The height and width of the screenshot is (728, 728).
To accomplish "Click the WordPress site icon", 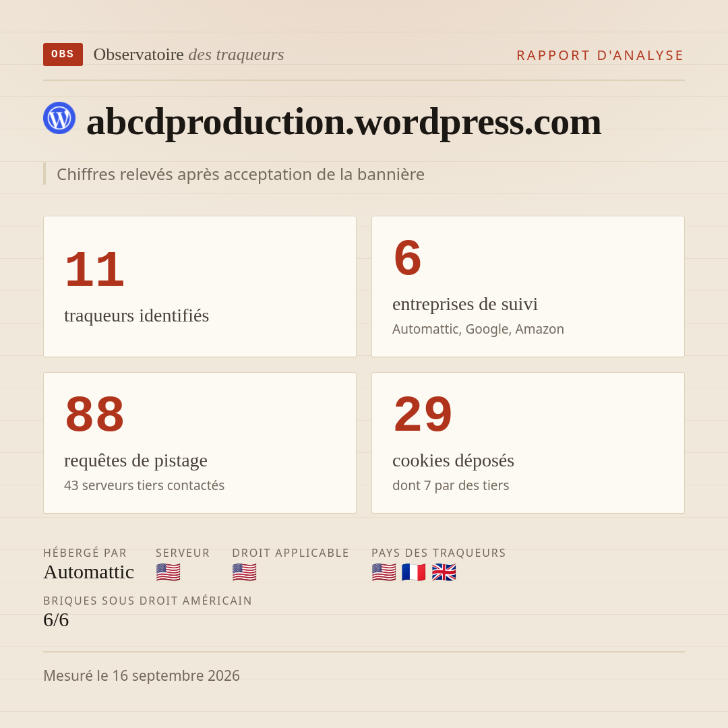I will point(59,118).
